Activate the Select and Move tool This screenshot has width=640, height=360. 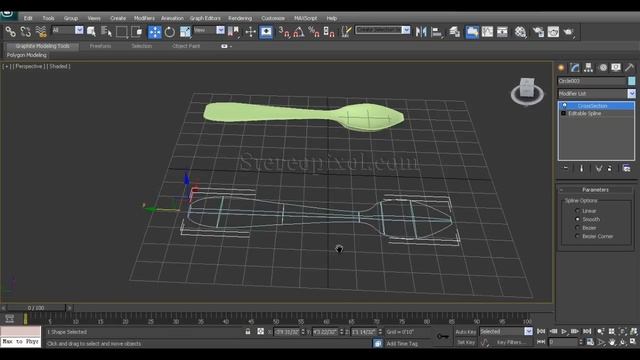coord(155,32)
